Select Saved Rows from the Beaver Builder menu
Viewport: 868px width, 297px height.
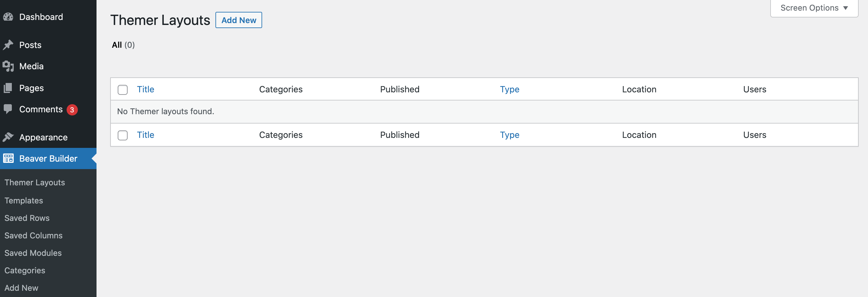tap(27, 218)
